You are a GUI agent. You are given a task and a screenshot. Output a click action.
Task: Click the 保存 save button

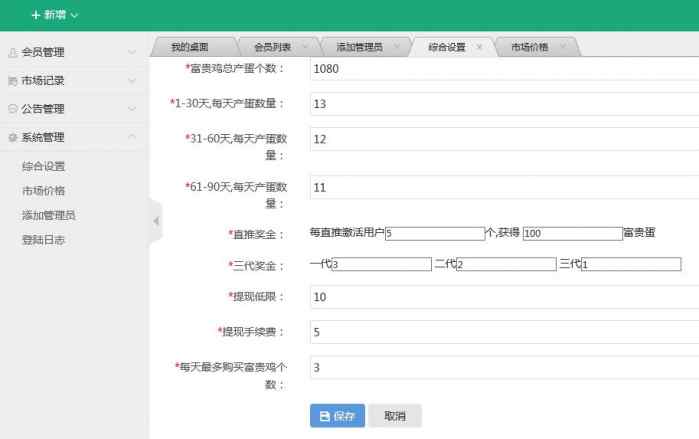tap(337, 416)
